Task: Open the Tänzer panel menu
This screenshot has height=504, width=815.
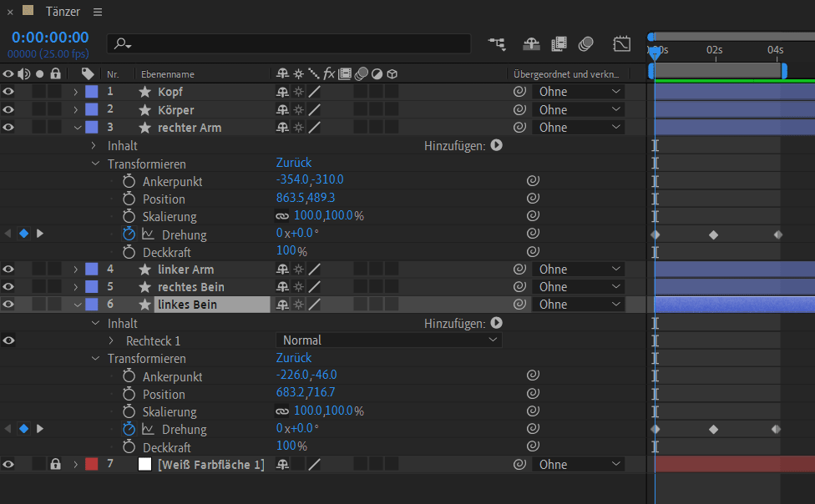Action: [98, 12]
